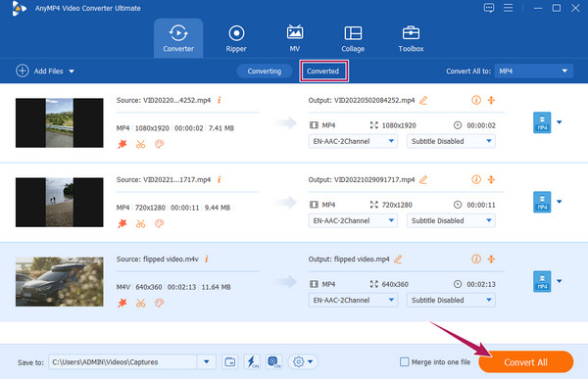
Task: Open output info icon for VID20220502084252.mp4
Action: (x=476, y=100)
